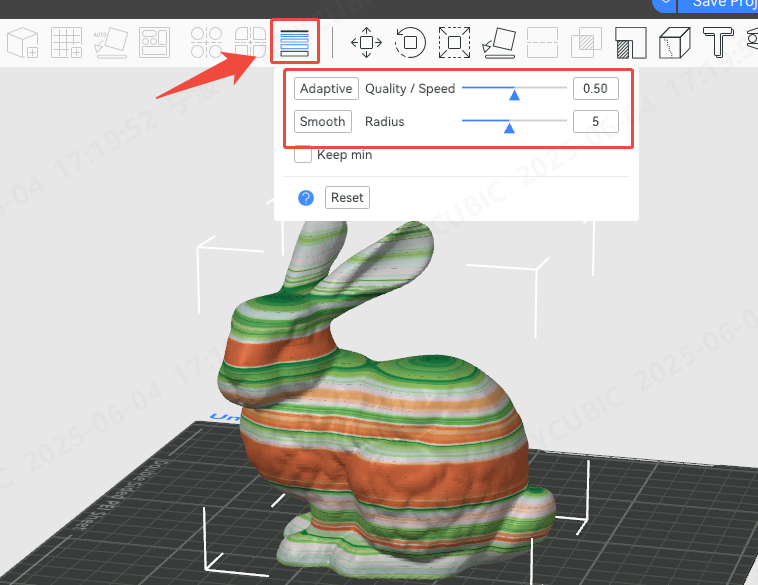
Task: Select the Auto orient tool
Action: click(110, 43)
